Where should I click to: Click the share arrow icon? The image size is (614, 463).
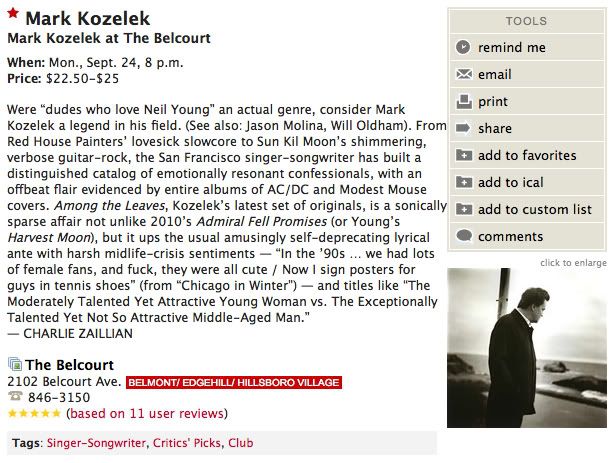coord(463,128)
